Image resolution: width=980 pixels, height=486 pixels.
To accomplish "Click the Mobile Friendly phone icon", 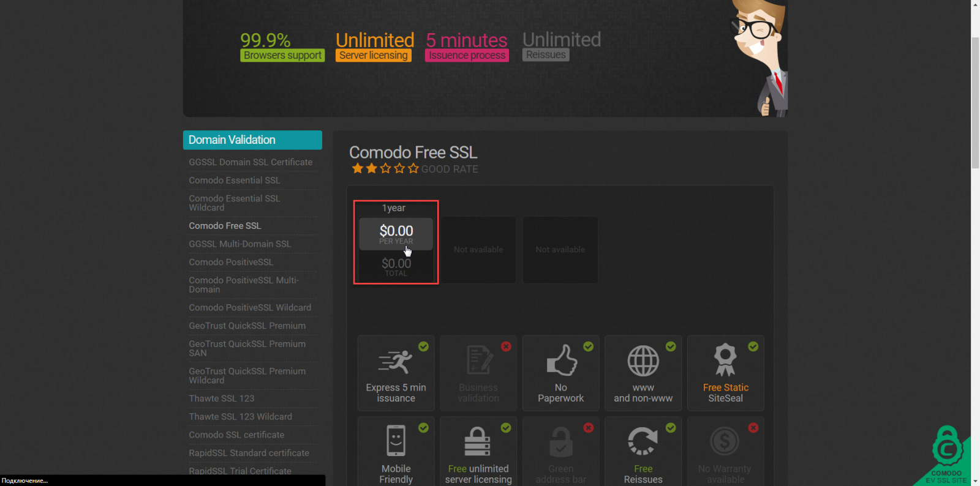I will click(396, 441).
